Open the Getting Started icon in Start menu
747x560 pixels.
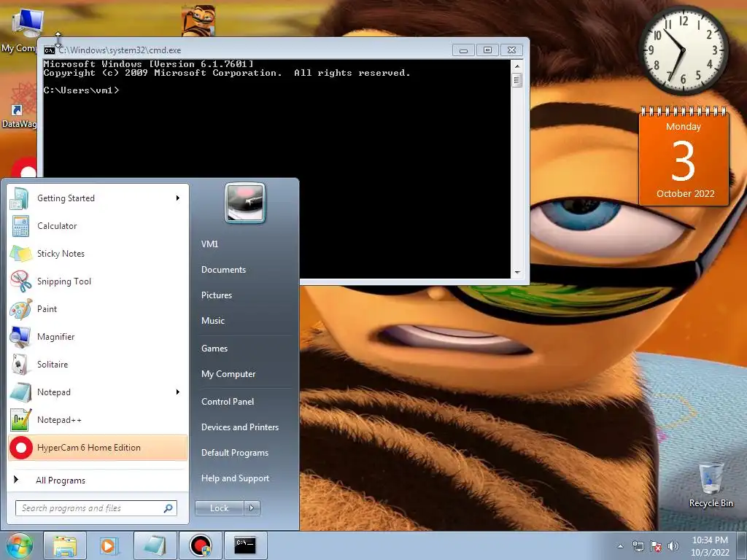click(20, 198)
